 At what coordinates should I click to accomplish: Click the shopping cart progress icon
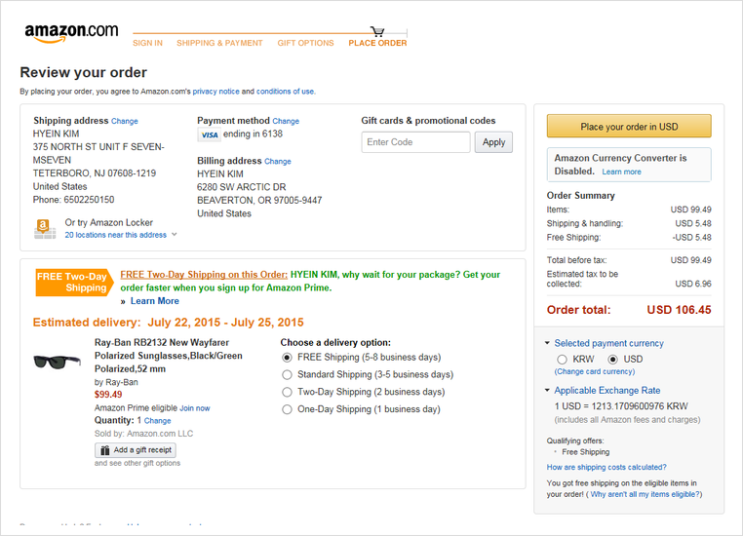(377, 32)
